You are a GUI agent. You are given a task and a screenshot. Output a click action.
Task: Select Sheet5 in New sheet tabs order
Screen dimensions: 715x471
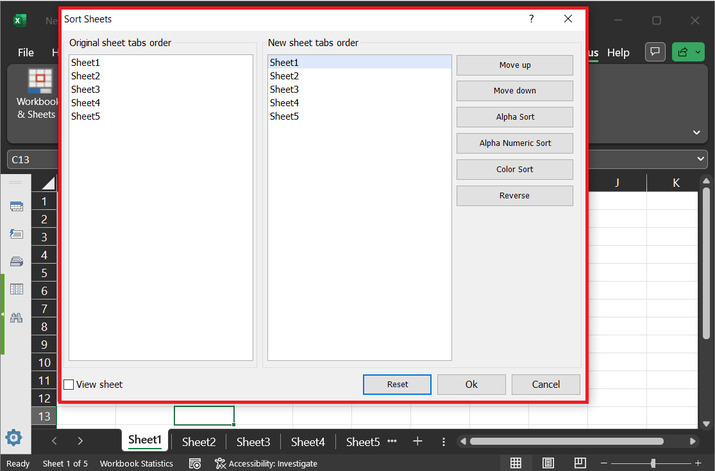click(x=359, y=116)
